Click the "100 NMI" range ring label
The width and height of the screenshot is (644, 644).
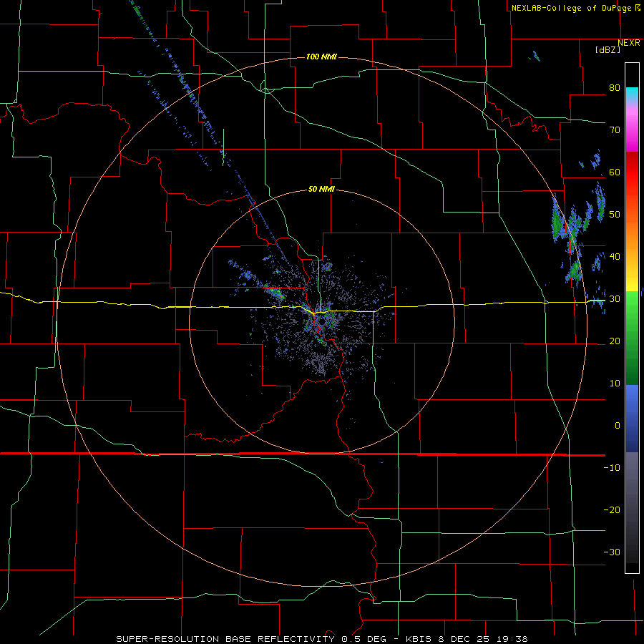321,57
